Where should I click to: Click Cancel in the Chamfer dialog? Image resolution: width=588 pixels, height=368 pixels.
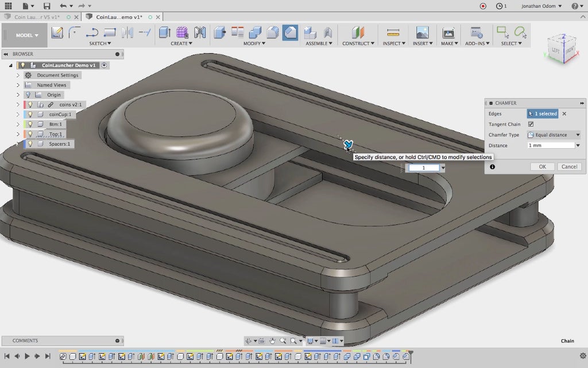(x=569, y=167)
